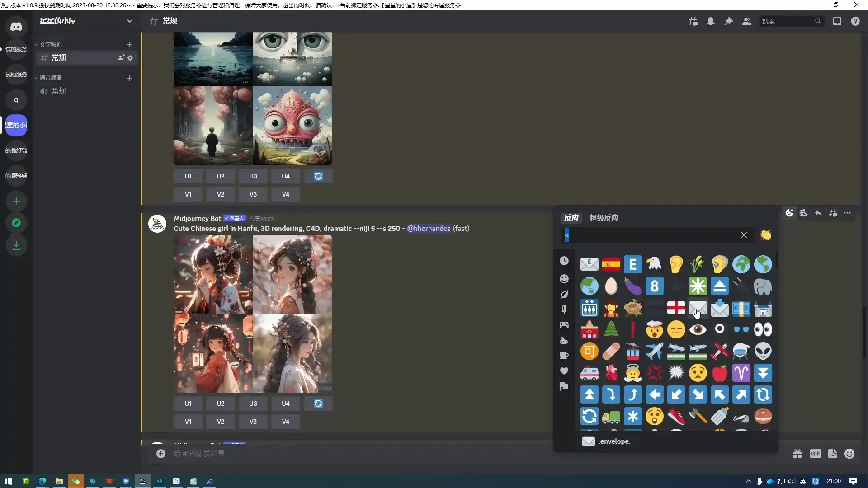Image resolution: width=868 pixels, height=488 pixels.
Task: Open the gift Nitro icon
Action: click(797, 454)
